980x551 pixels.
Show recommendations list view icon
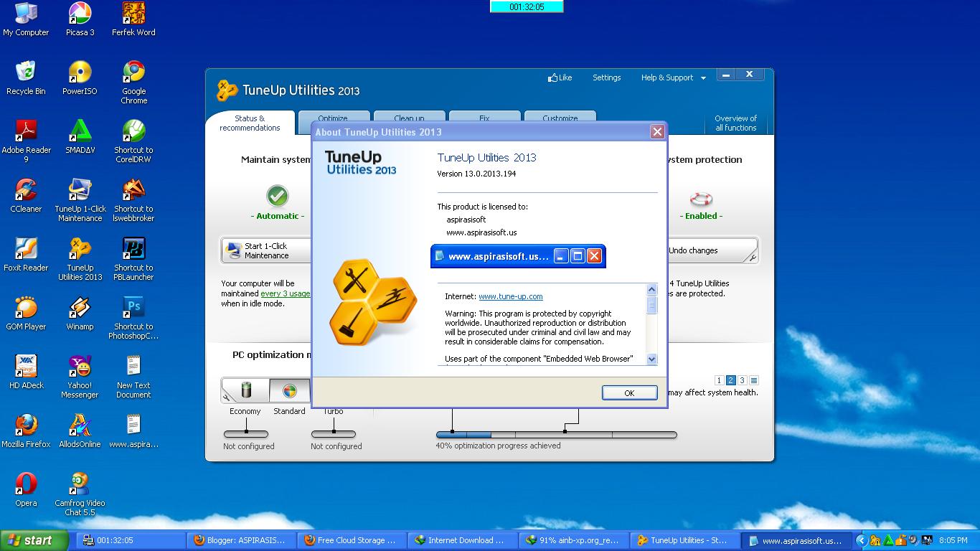pos(753,380)
